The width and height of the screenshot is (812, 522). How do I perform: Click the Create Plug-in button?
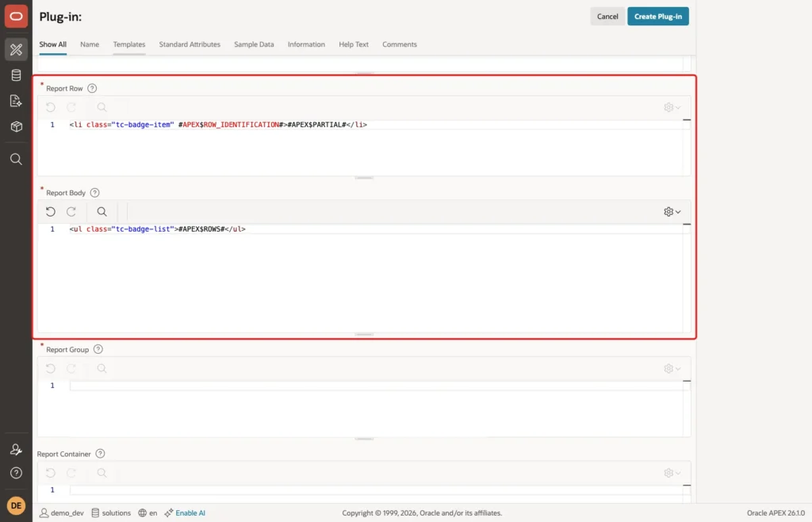pyautogui.click(x=658, y=17)
